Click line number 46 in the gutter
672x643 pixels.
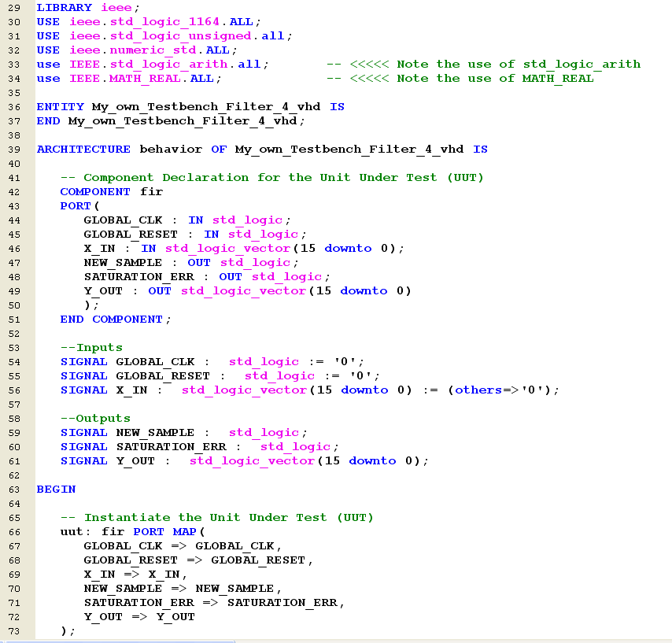[x=14, y=249]
